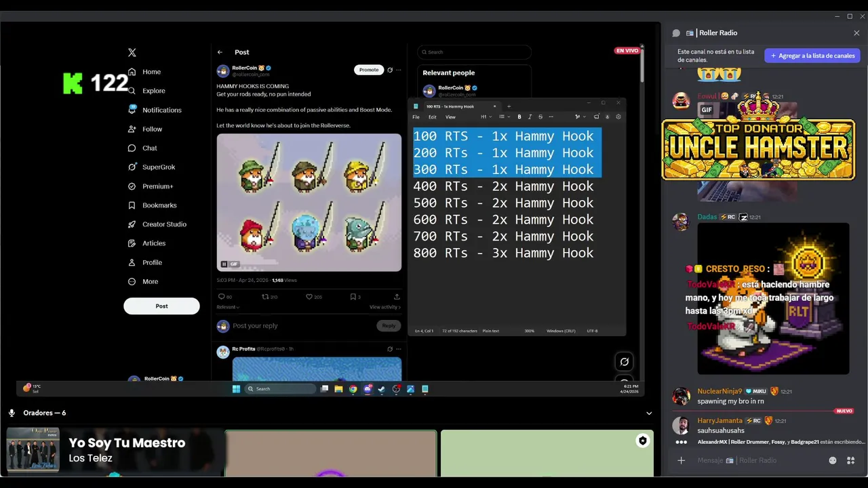Viewport: 868px width, 488px height.
Task: Open Creator Studio in X sidebar
Action: coord(157,224)
